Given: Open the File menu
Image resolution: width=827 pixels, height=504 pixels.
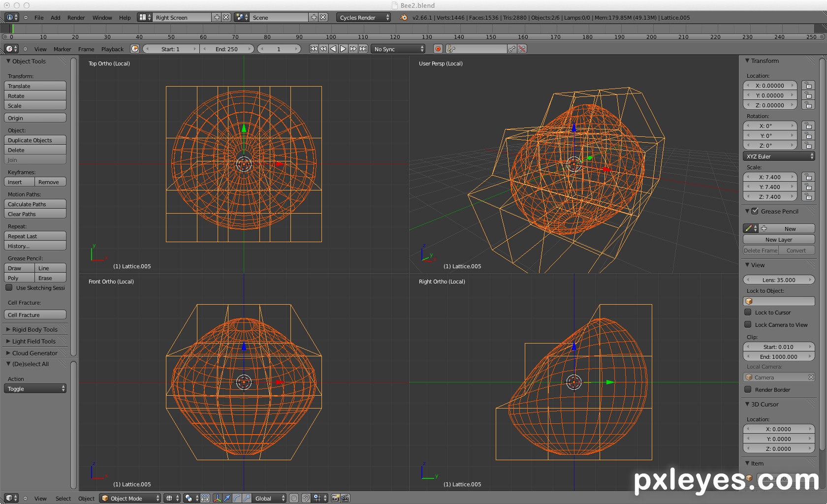Looking at the screenshot, I should [39, 17].
